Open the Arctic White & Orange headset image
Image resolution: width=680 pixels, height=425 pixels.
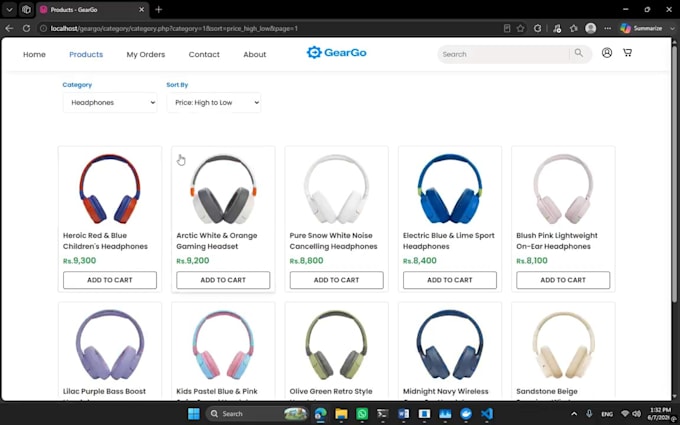223,189
